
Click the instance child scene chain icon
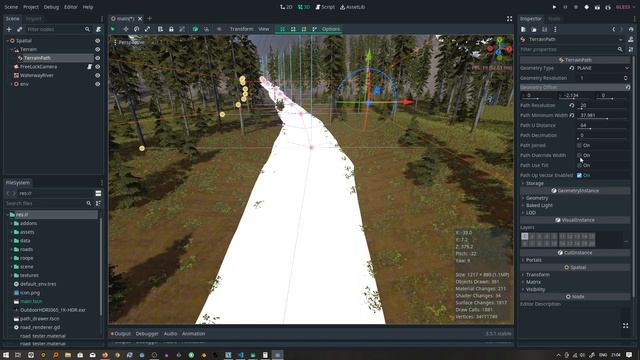pyautogui.click(x=19, y=29)
